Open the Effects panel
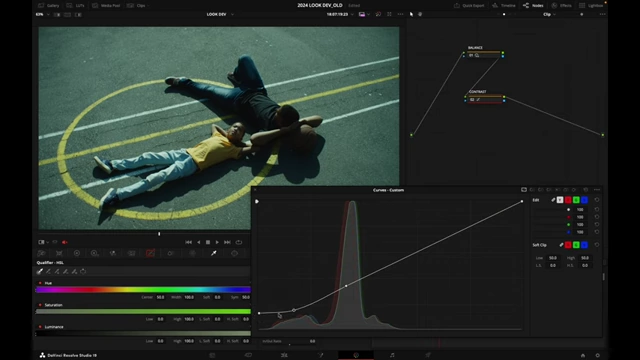The width and height of the screenshot is (640, 360). (x=562, y=5)
